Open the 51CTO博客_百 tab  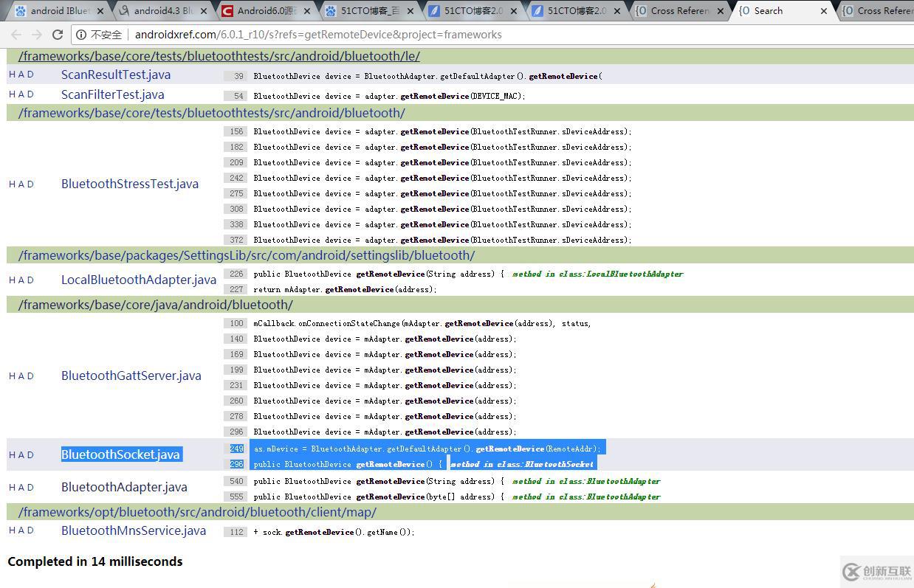point(371,11)
